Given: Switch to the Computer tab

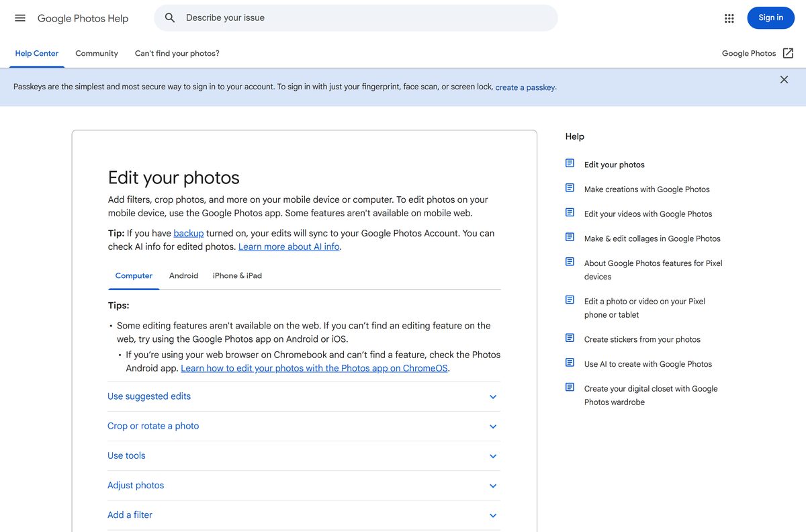Looking at the screenshot, I should pyautogui.click(x=134, y=276).
